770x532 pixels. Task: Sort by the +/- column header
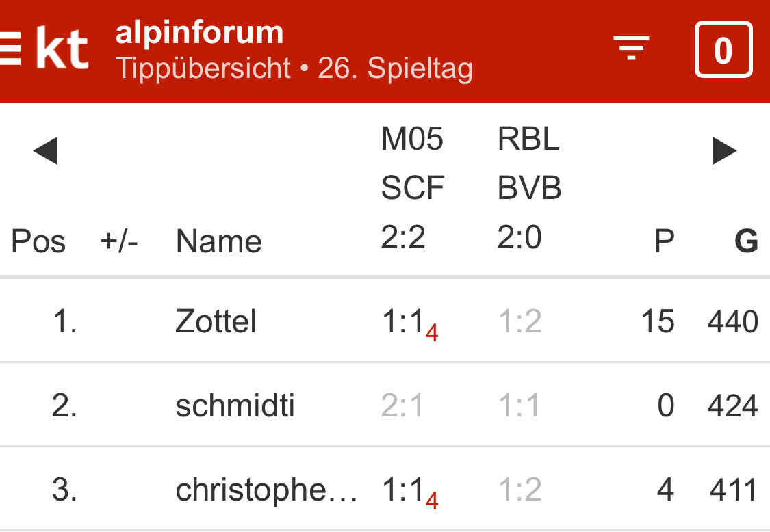(119, 241)
